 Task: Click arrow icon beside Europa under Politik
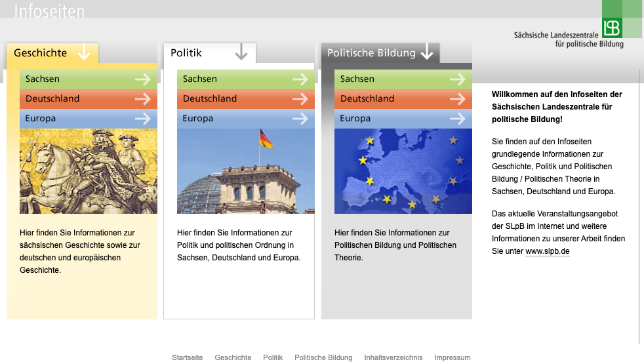[x=300, y=119]
